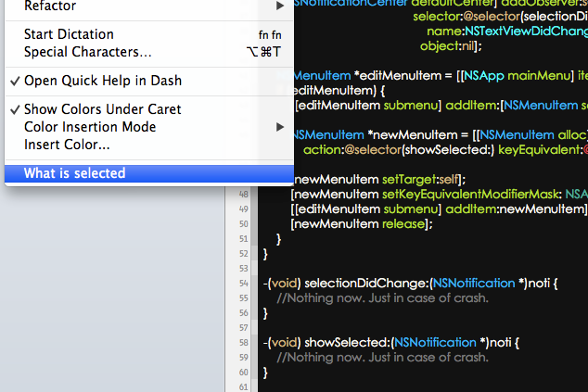Click the comment on line 59
588x392 pixels.
(381, 357)
